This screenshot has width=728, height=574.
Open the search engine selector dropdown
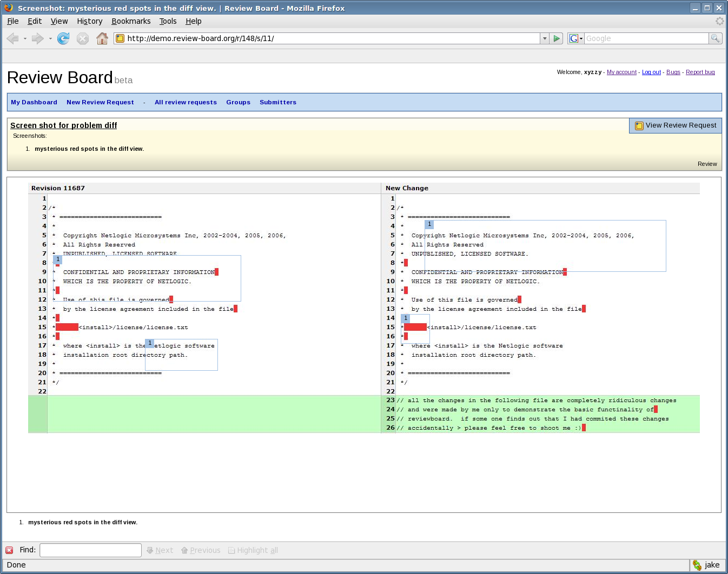tap(576, 38)
